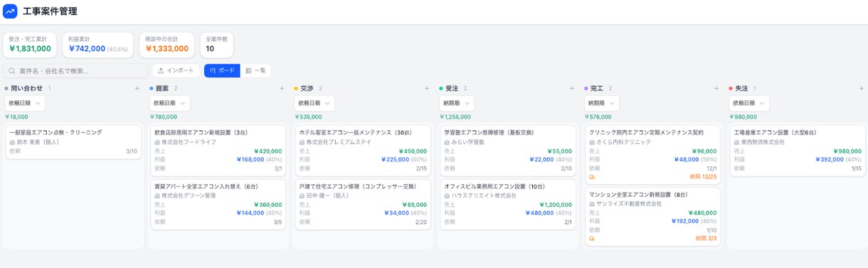Click company icon beside みらい学習塾
This screenshot has width=868, height=268.
pos(447,142)
